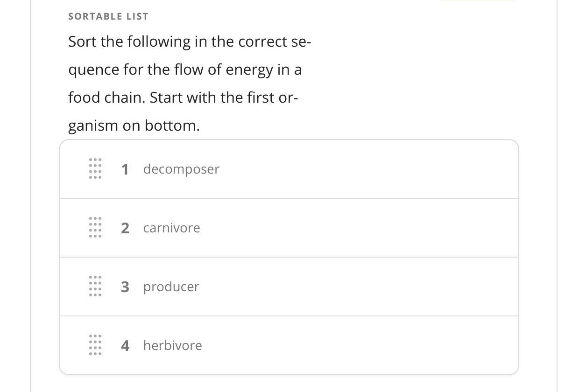565x392 pixels.
Task: Click the herbivore list item text
Action: coord(172,345)
